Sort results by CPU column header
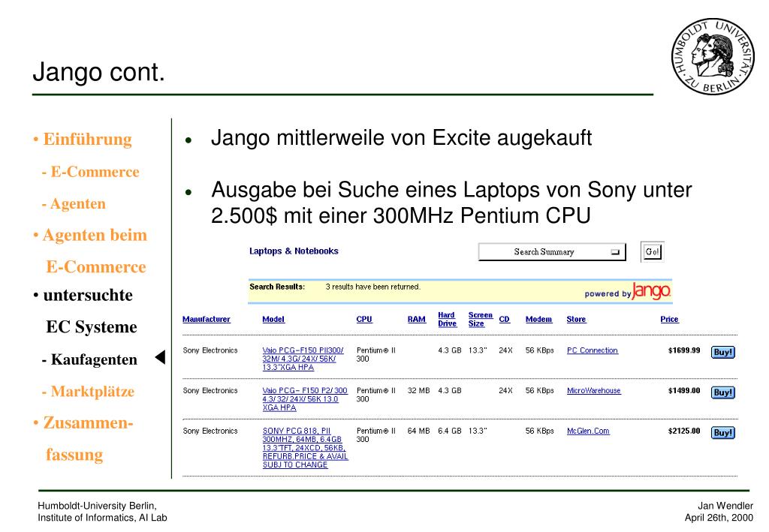Viewport: 769px width, 532px height. (364, 320)
